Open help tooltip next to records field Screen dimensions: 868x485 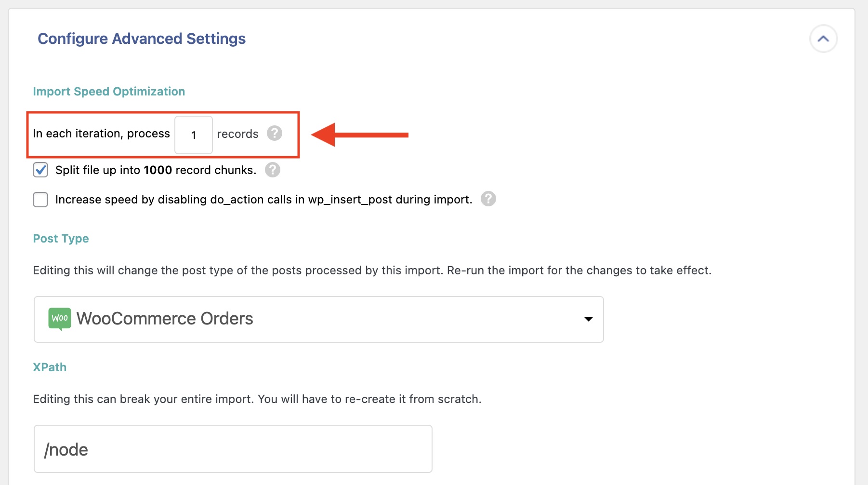275,133
